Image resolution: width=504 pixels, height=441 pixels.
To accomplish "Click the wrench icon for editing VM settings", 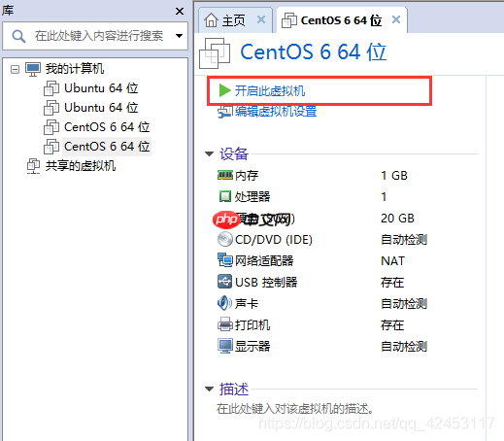I will click(x=225, y=112).
